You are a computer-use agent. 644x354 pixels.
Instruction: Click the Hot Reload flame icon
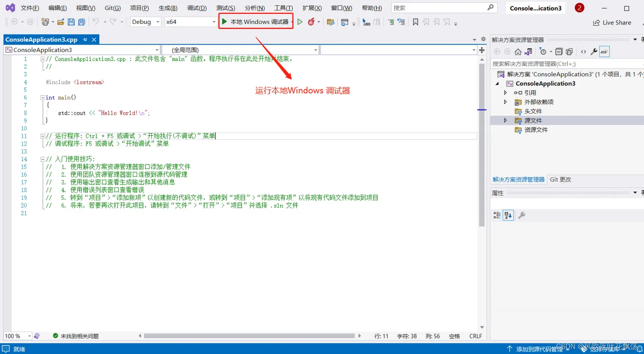pos(311,22)
